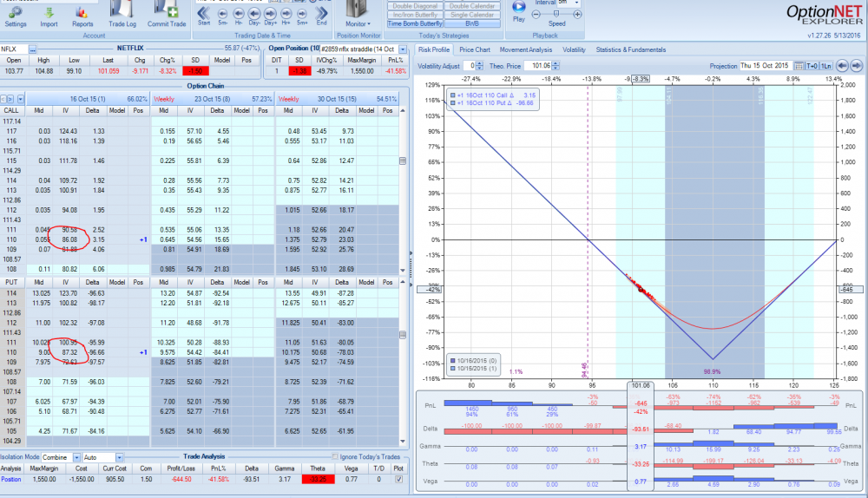This screenshot has height=498, width=868.
Task: Click the Import icon
Action: [49, 11]
